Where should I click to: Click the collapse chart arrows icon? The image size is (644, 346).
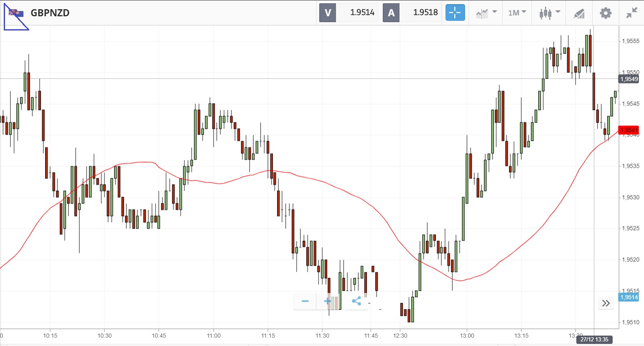[x=631, y=13]
